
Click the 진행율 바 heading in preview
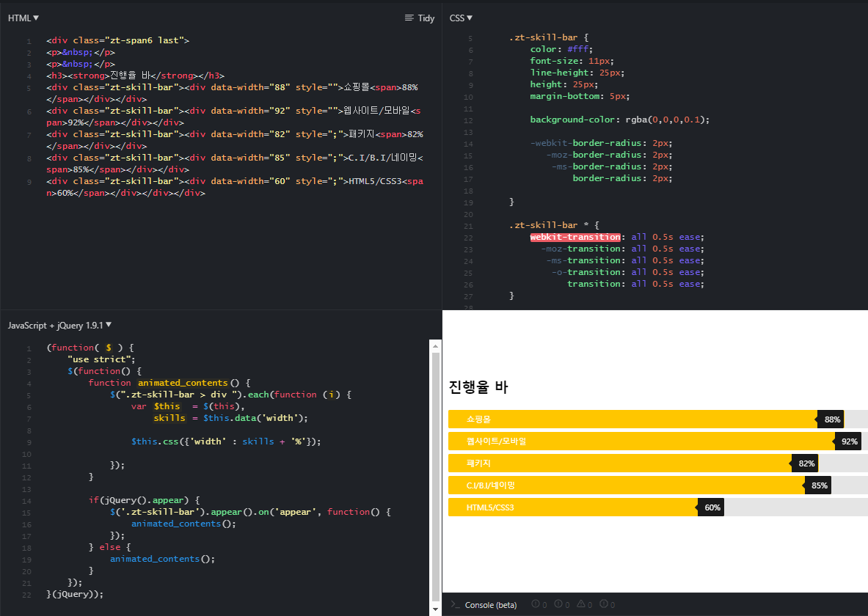[x=478, y=387]
